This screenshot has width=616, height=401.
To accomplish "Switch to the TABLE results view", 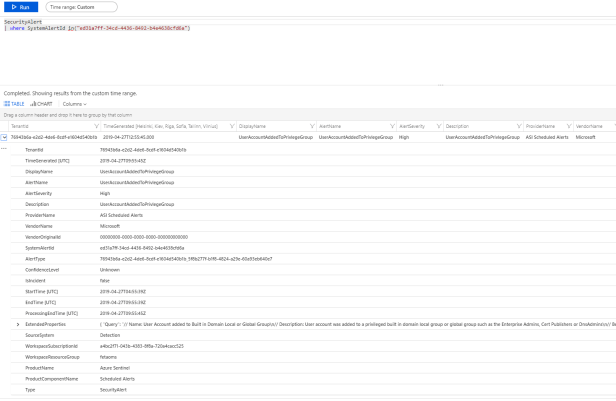I will tap(14, 104).
